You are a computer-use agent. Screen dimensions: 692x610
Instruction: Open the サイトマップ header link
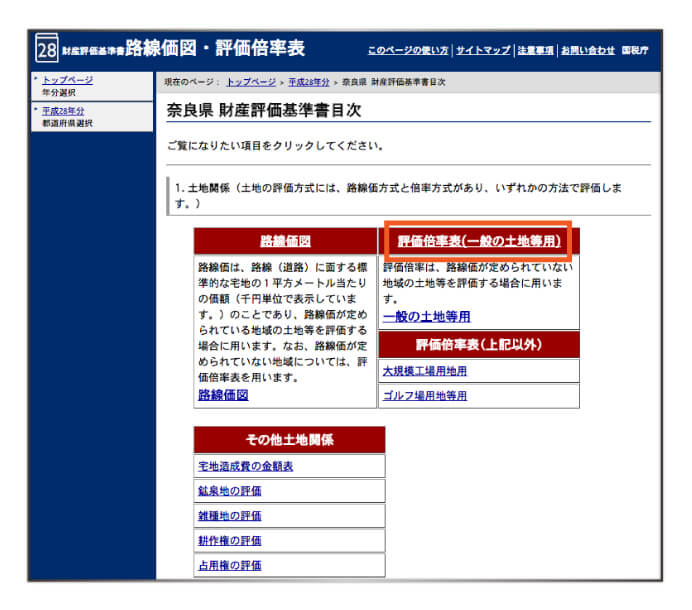[483, 50]
